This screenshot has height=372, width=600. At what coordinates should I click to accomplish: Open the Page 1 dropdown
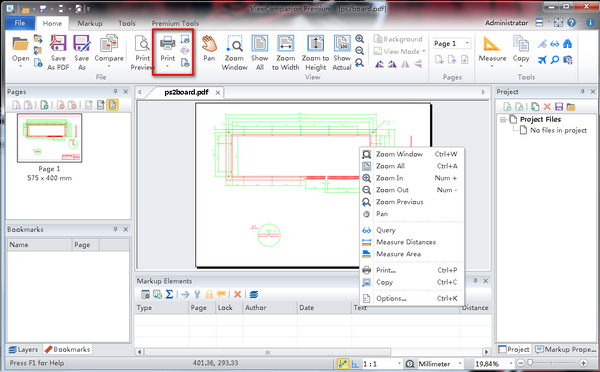click(x=452, y=43)
